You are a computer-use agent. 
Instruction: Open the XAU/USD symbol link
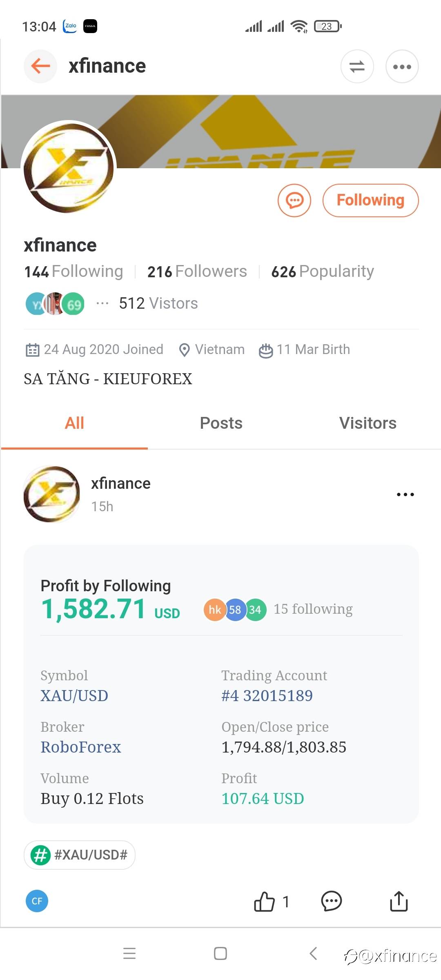coord(74,695)
